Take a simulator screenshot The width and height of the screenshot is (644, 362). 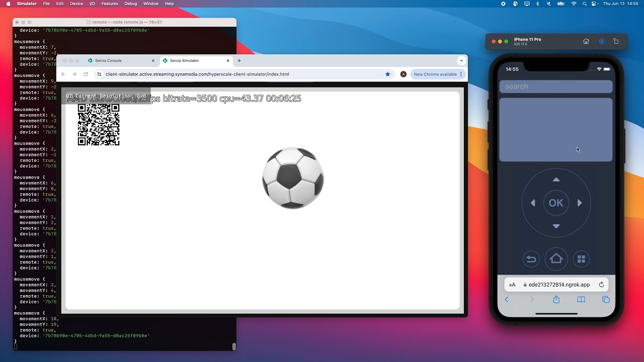coord(601,41)
